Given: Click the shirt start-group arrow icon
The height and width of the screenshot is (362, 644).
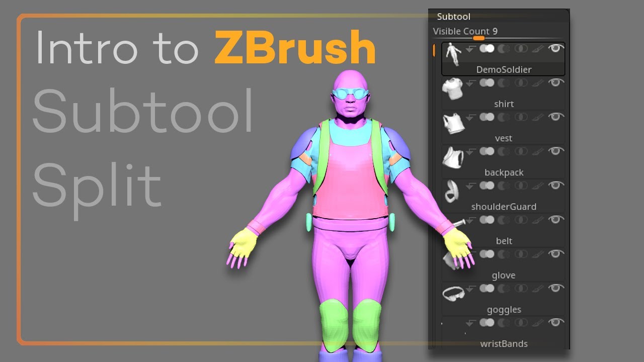Looking at the screenshot, I should click(x=471, y=83).
